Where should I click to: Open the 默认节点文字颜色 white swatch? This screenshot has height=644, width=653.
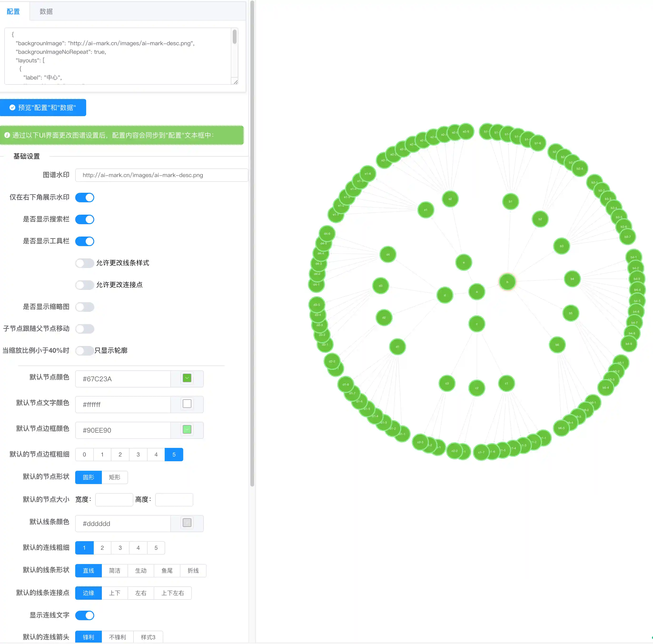pyautogui.click(x=187, y=404)
